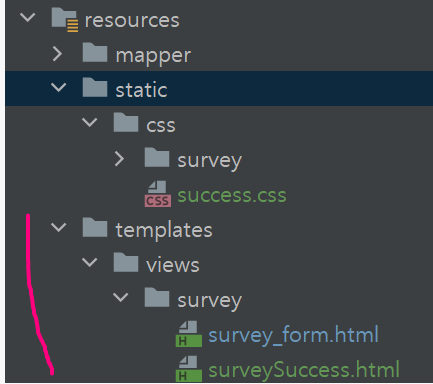Select the templates label
Screen dimensions: 433x384
(x=164, y=231)
